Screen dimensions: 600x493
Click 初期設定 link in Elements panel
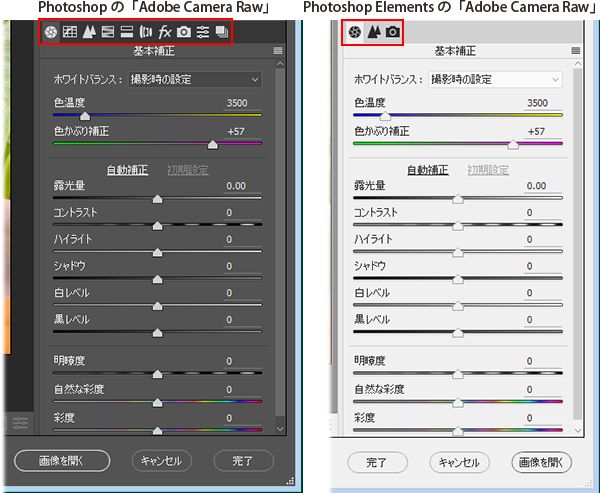(488, 170)
